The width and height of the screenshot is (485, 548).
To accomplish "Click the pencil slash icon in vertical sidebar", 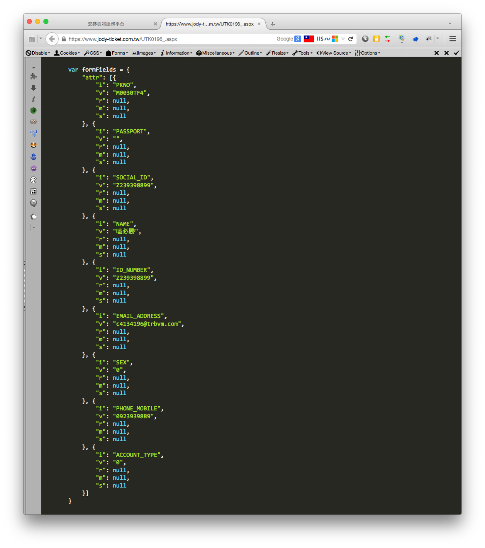I will coord(34,99).
